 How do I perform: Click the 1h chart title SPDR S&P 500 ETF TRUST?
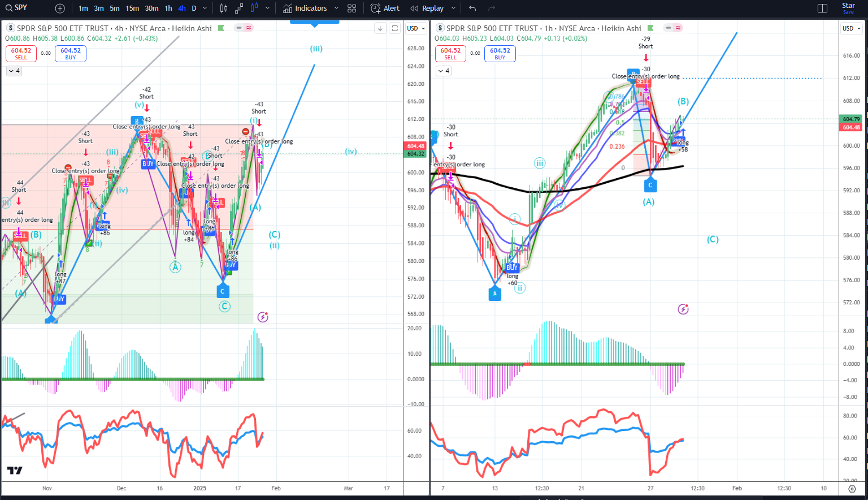[x=492, y=28]
